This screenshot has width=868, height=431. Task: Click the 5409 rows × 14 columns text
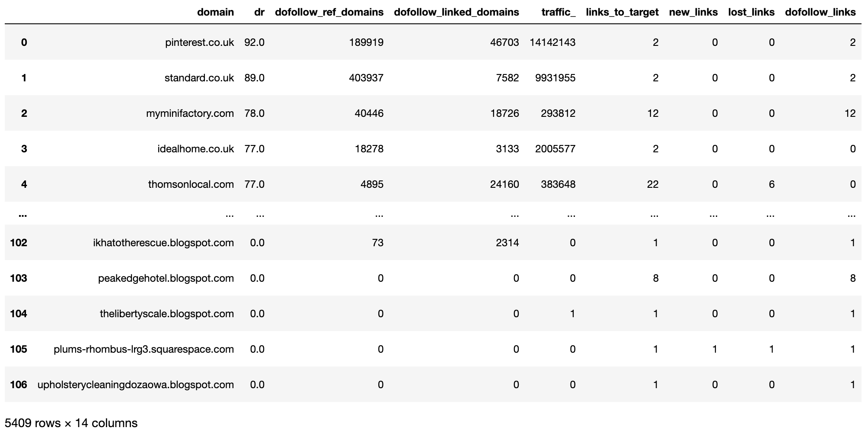[x=70, y=421]
